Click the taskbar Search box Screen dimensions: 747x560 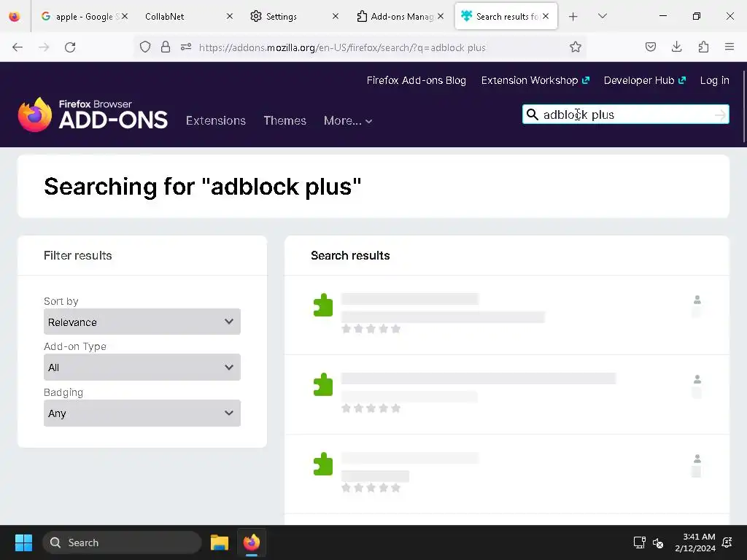coord(122,542)
